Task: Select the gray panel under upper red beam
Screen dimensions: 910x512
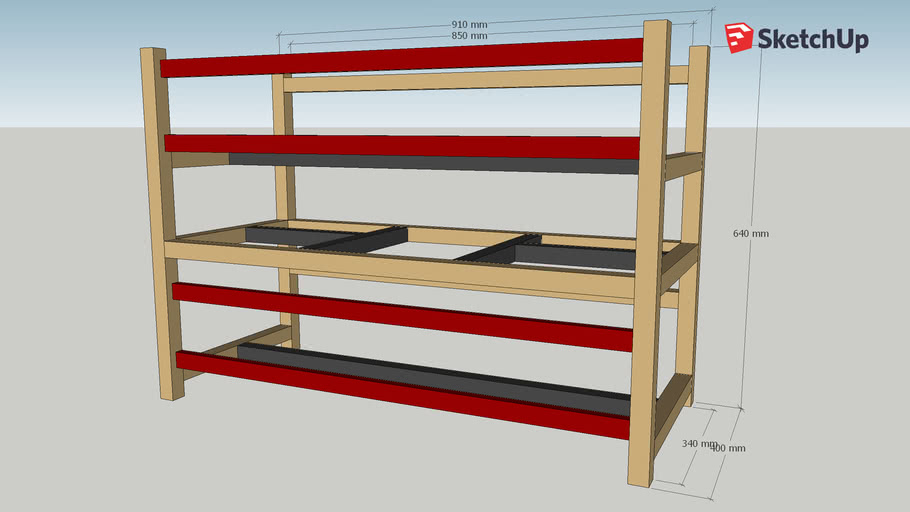Action: pos(430,161)
